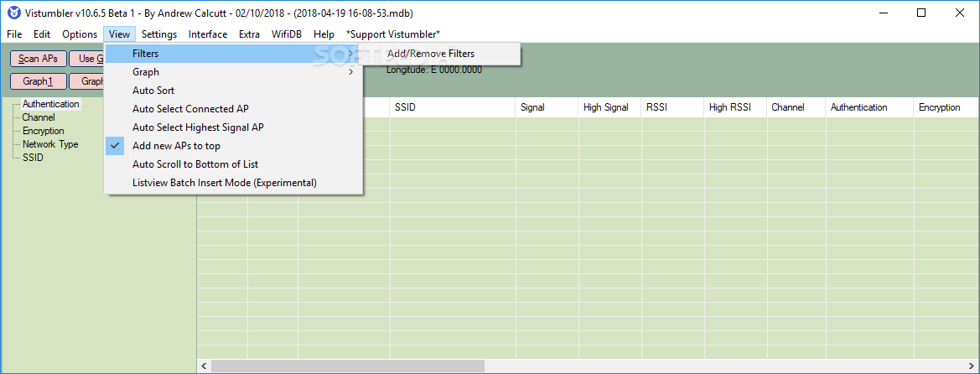This screenshot has height=374, width=980.
Task: Select SSID in the tree
Action: click(33, 158)
